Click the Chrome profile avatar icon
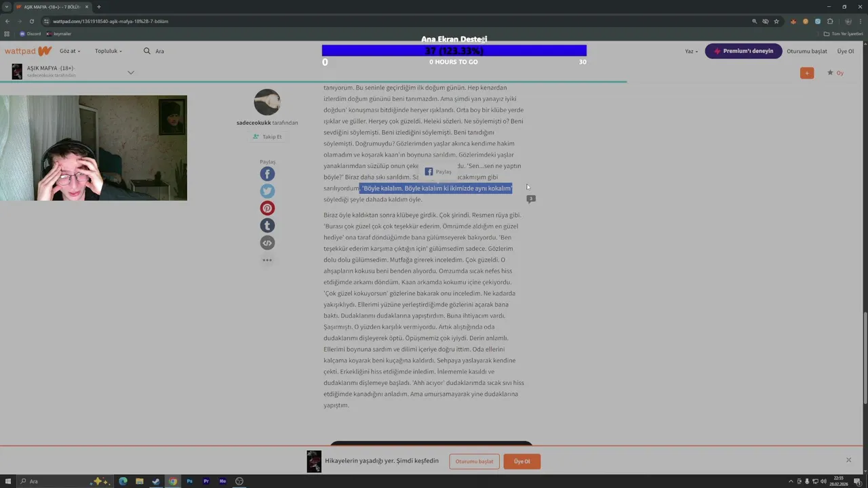 848,21
